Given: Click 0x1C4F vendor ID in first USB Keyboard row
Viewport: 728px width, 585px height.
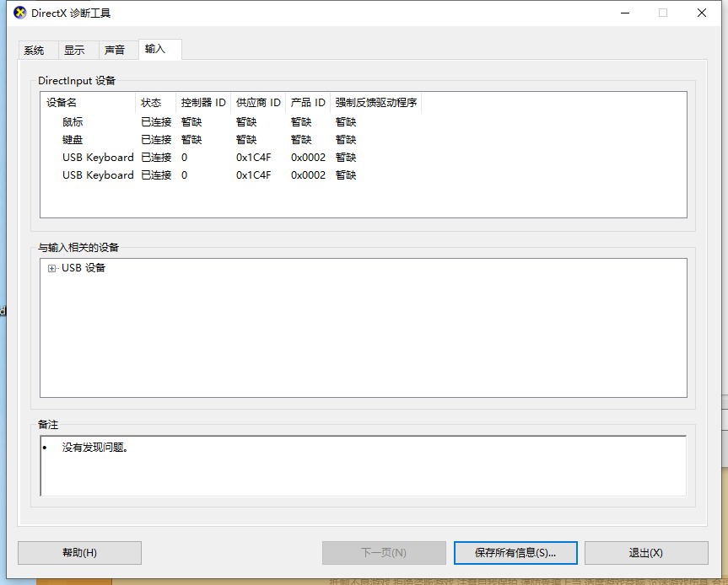Looking at the screenshot, I should click(254, 158).
